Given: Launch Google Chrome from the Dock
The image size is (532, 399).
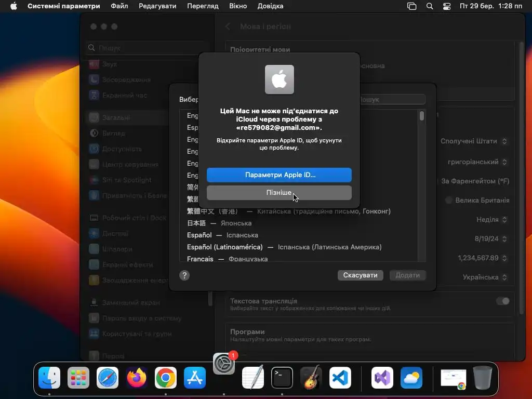Looking at the screenshot, I should click(x=166, y=378).
